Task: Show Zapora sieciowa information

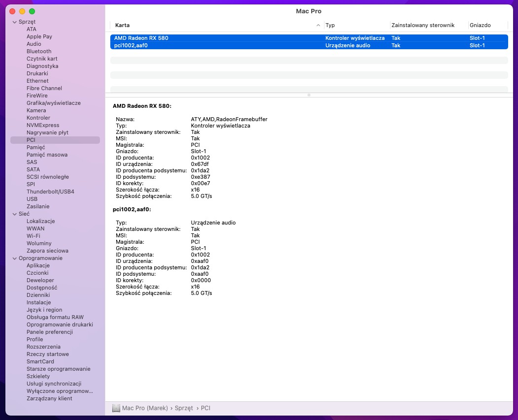Action: coord(47,251)
